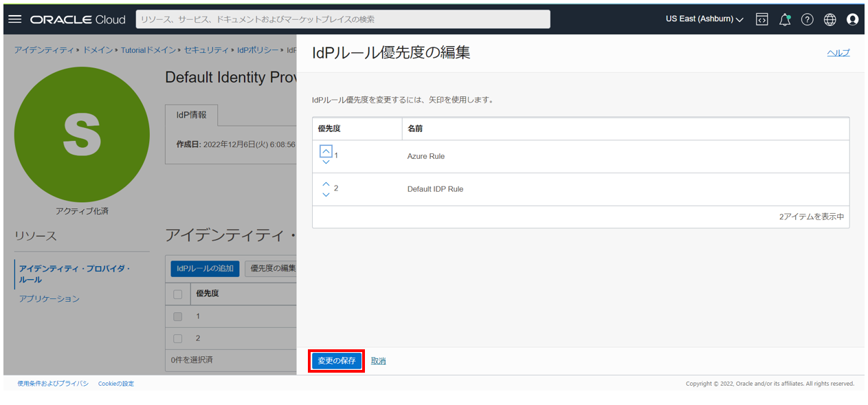Open Cloud Shell developer tools icon
The image size is (868, 405).
coord(761,19)
